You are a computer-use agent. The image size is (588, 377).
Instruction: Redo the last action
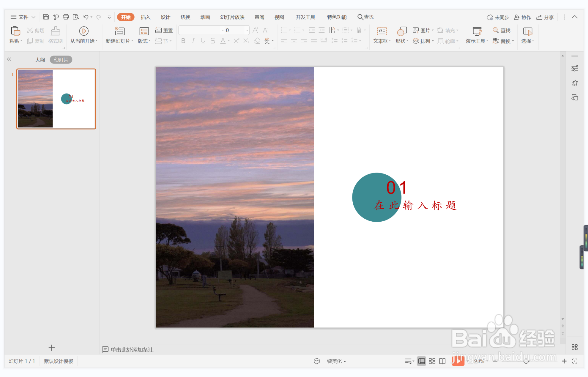tap(99, 17)
